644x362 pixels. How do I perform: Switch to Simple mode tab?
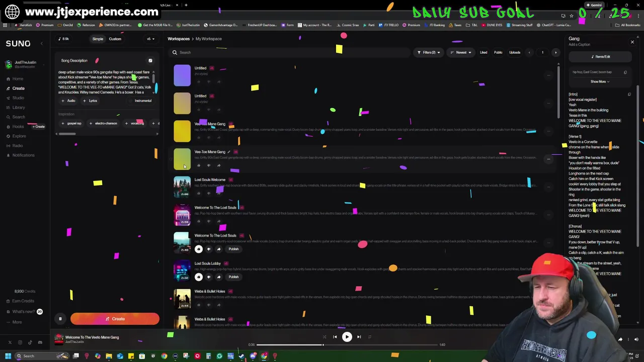pyautogui.click(x=98, y=39)
